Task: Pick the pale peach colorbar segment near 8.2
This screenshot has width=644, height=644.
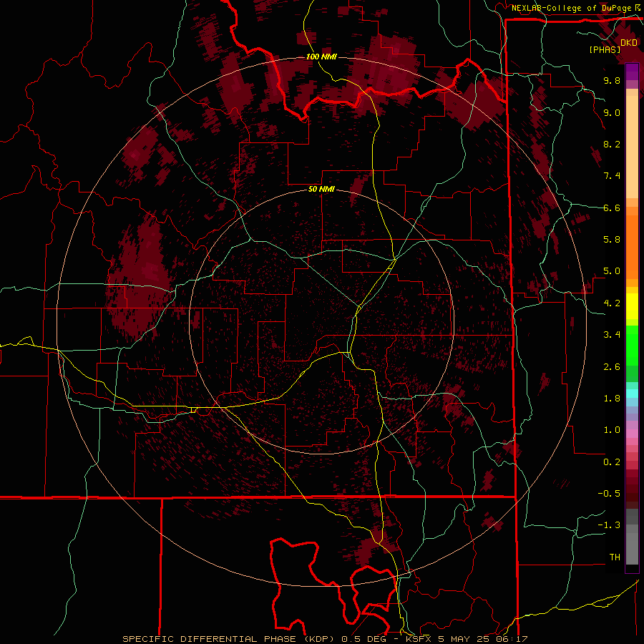Action: [632, 146]
